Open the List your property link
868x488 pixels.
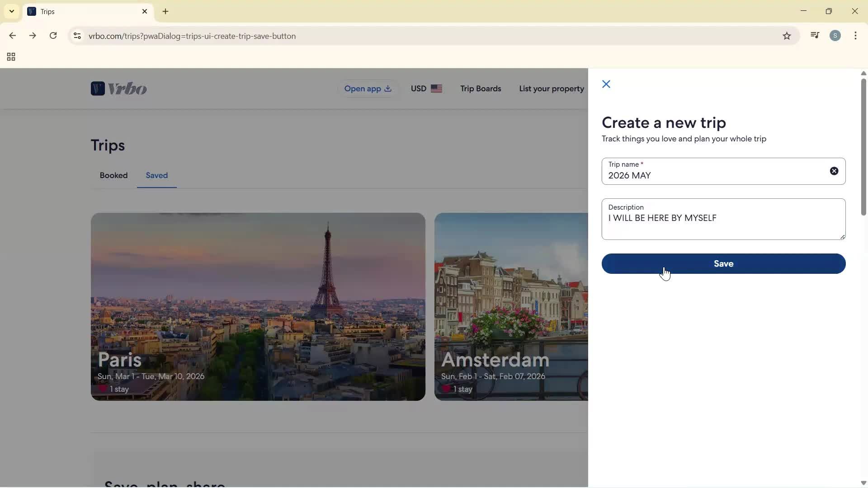click(552, 89)
